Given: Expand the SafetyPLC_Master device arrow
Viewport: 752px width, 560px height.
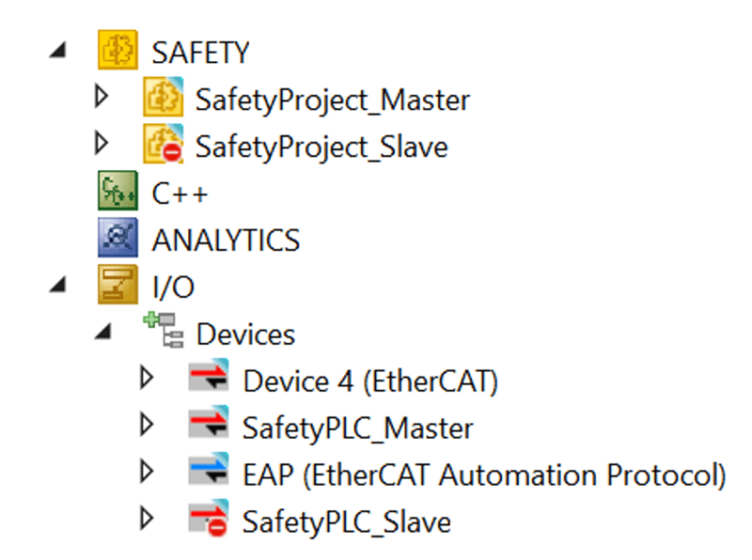Looking at the screenshot, I should point(147,426).
